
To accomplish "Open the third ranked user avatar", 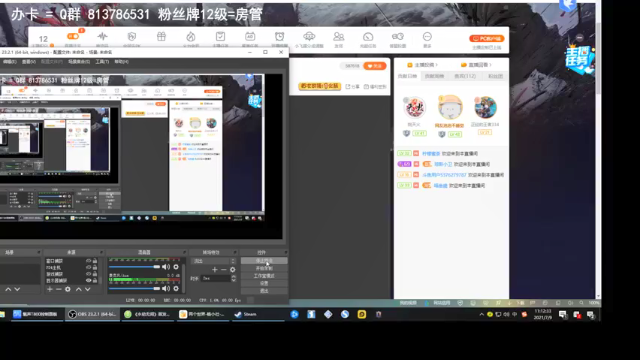I will click(485, 107).
